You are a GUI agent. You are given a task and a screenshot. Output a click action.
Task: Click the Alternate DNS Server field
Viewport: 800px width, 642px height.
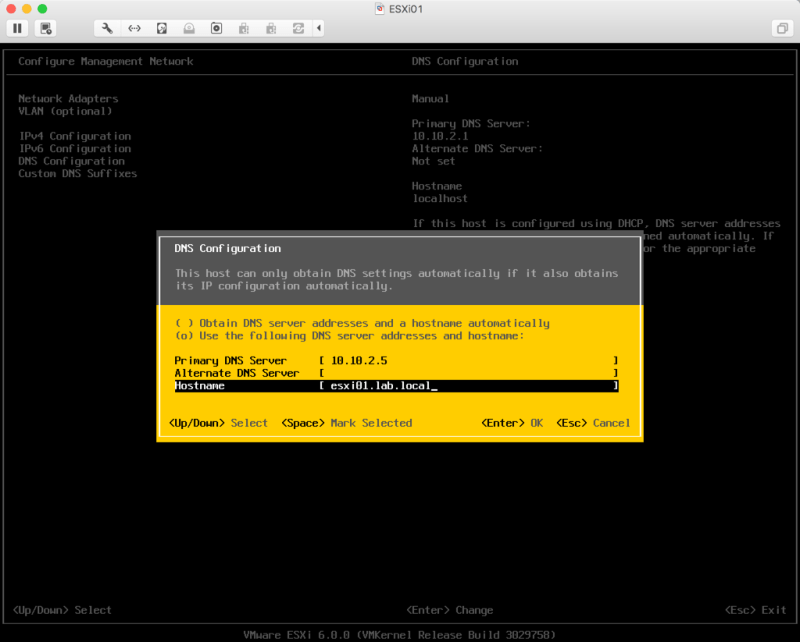pos(468,372)
